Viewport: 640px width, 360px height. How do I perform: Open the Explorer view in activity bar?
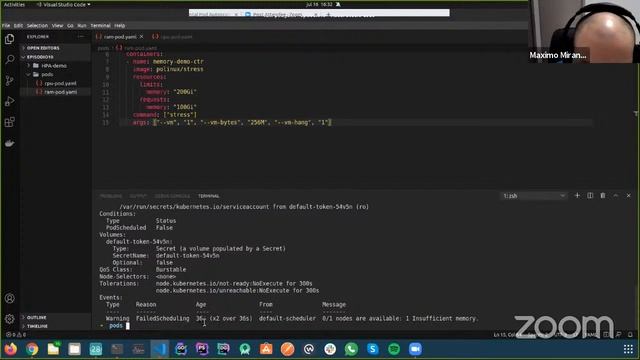[x=9, y=39]
